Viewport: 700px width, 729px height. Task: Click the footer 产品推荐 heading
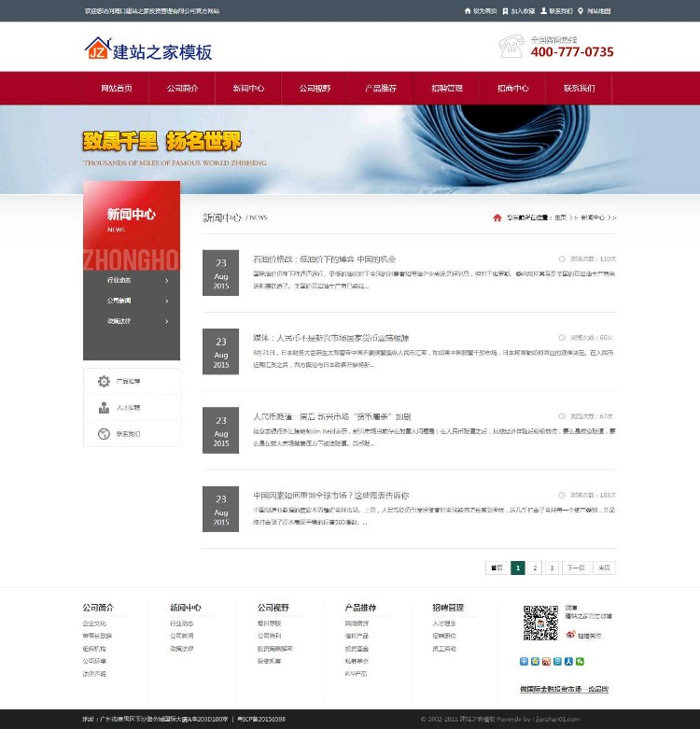pyautogui.click(x=360, y=608)
